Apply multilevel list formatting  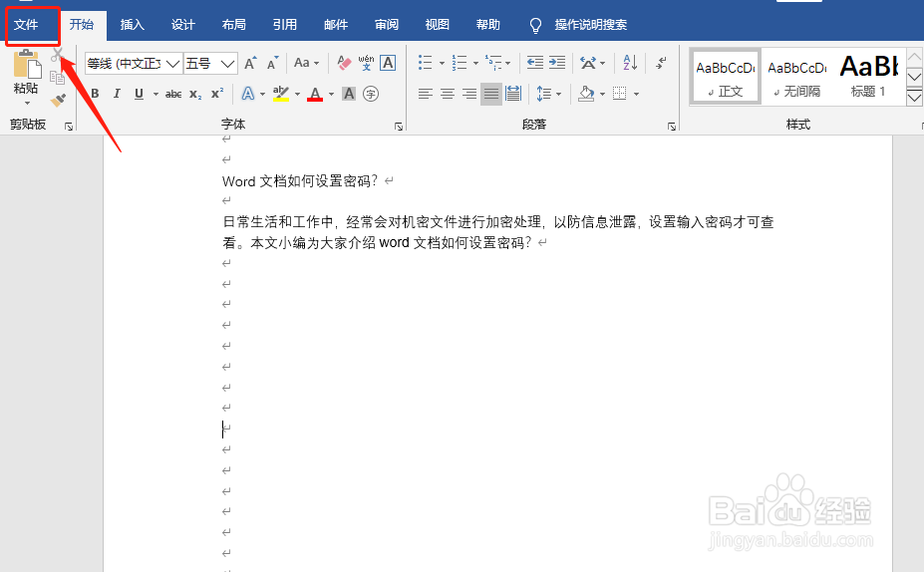point(493,63)
